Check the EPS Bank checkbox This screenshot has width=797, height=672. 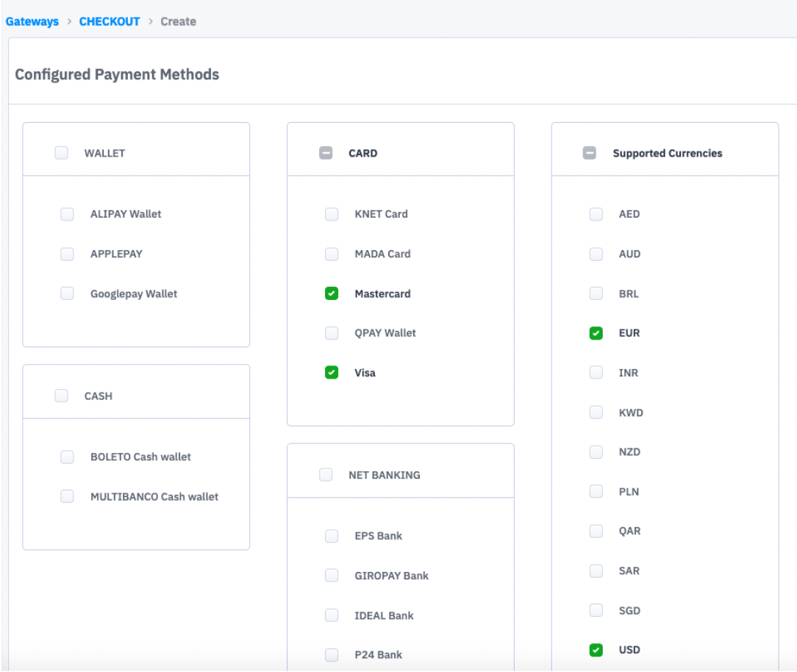coord(332,536)
